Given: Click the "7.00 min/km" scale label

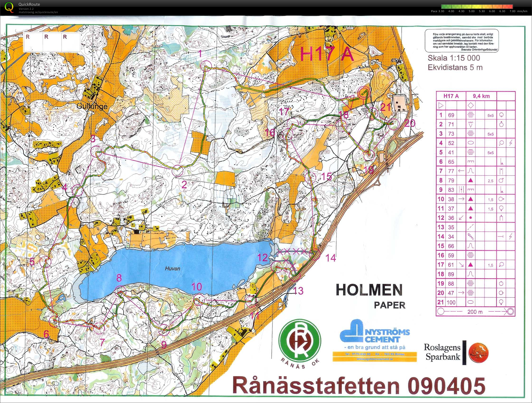Looking at the screenshot, I should 518,11.
